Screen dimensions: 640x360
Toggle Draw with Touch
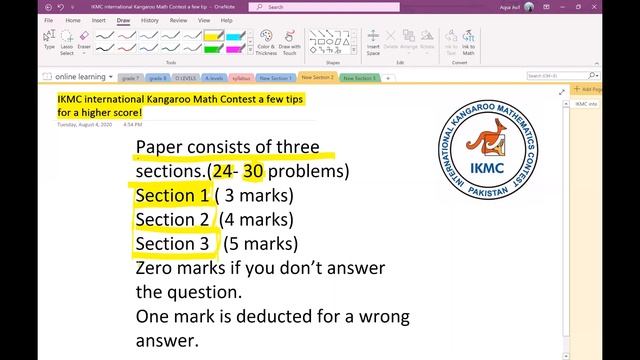point(289,42)
